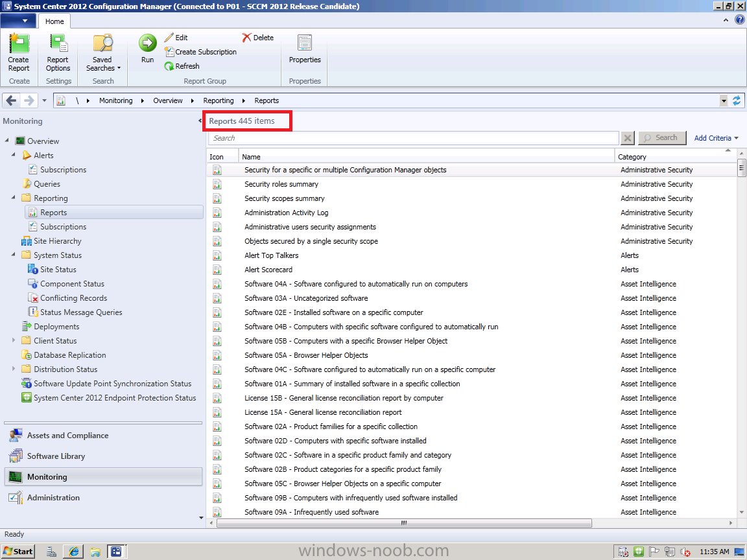Open System Center 2012 Endpoint Protection Status
747x560 pixels.
[x=115, y=398]
